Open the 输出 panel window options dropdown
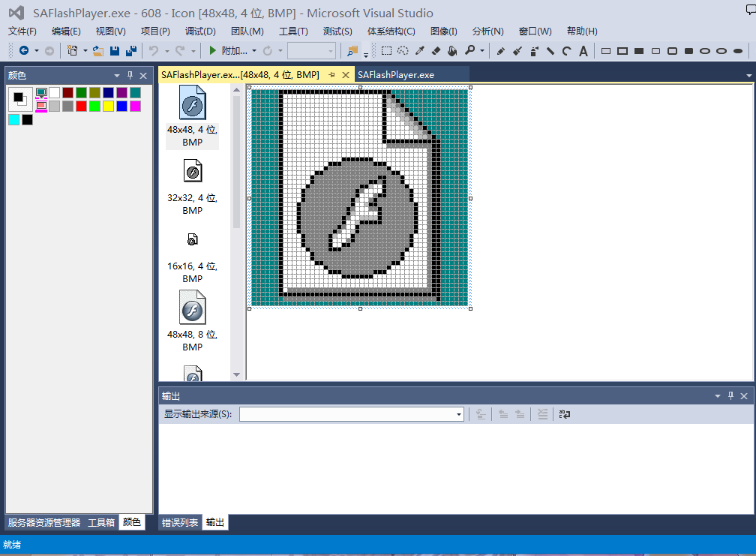The height and width of the screenshot is (556, 756). click(718, 396)
